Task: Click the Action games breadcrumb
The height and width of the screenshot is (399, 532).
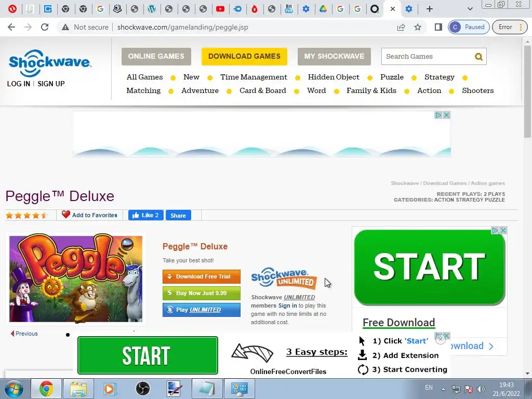Action: pos(487,183)
